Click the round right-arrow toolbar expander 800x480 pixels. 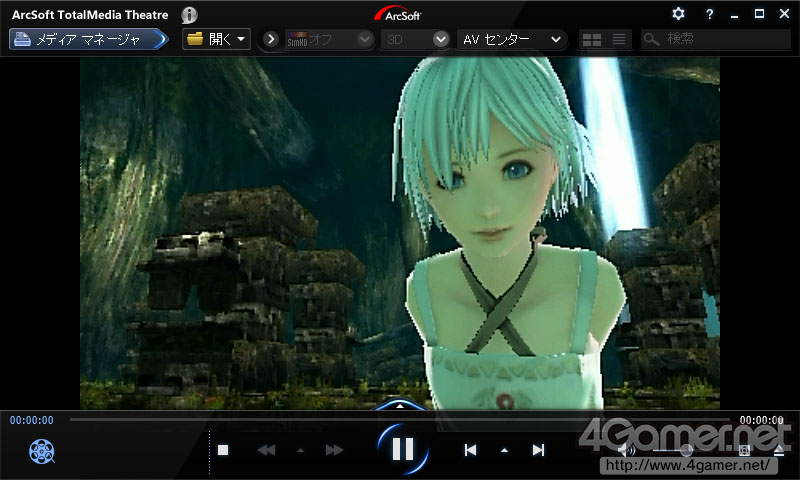pos(271,39)
